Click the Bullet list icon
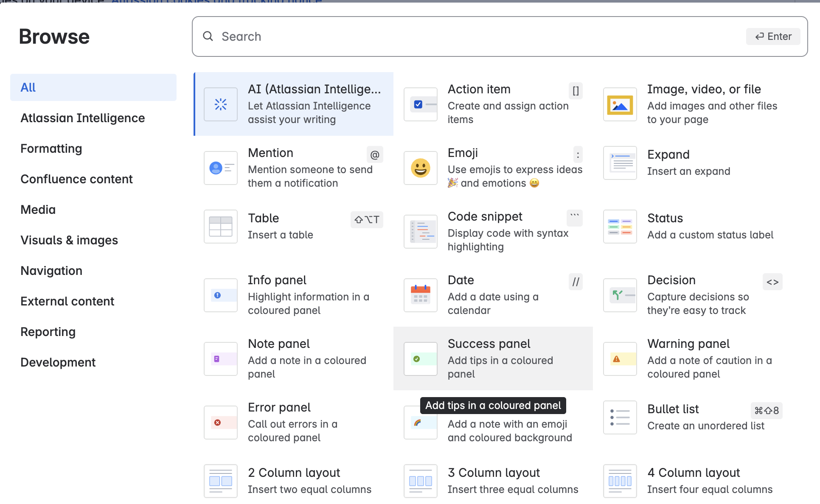This screenshot has width=820, height=504. (x=620, y=417)
